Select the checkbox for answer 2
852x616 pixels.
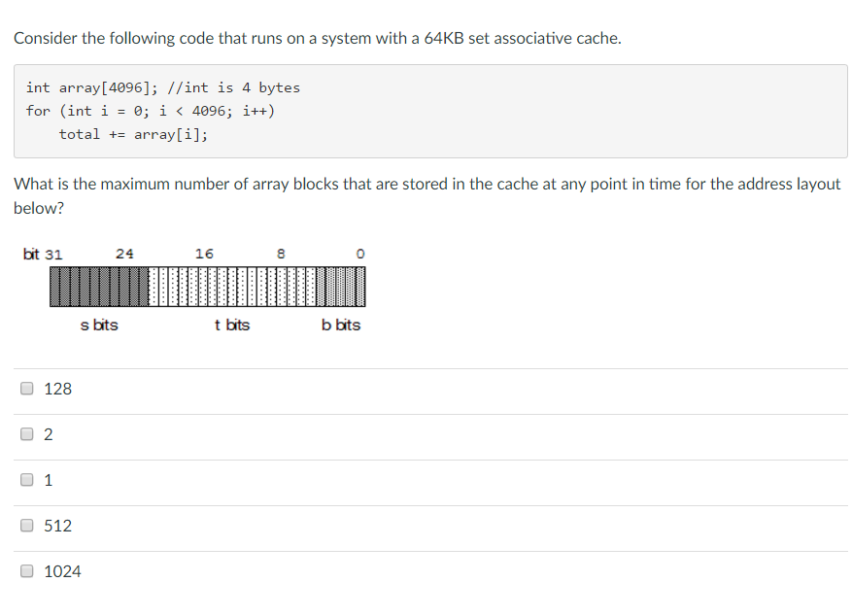(26, 433)
